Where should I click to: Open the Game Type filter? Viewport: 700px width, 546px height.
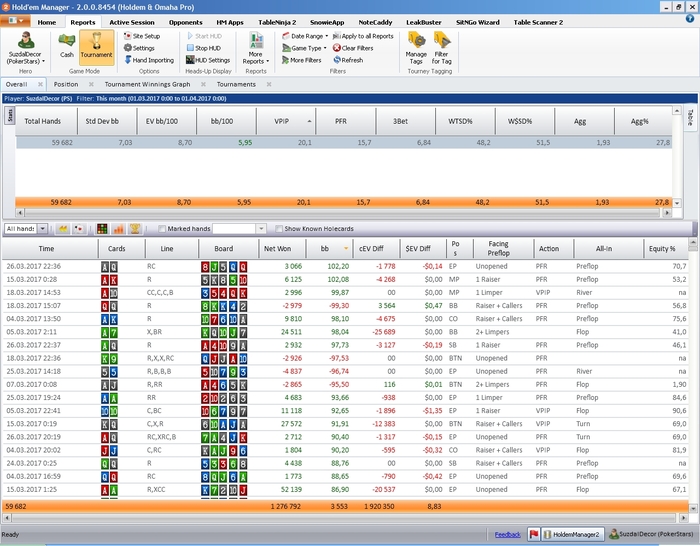[304, 48]
